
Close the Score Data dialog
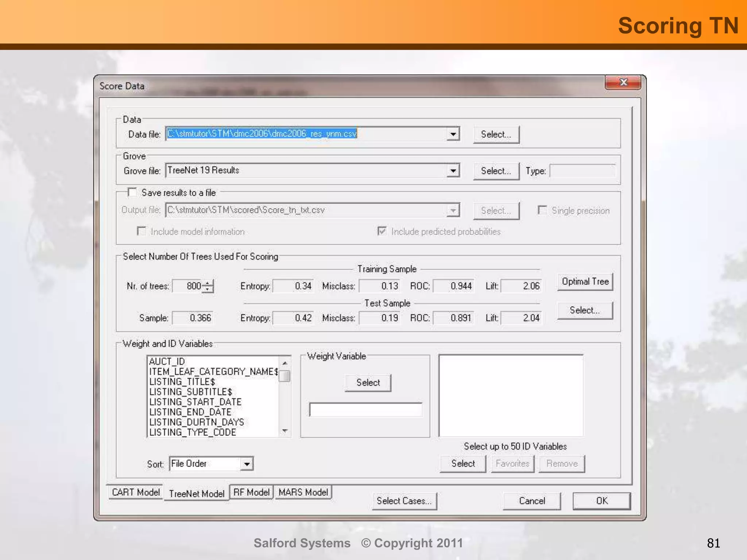coord(623,83)
